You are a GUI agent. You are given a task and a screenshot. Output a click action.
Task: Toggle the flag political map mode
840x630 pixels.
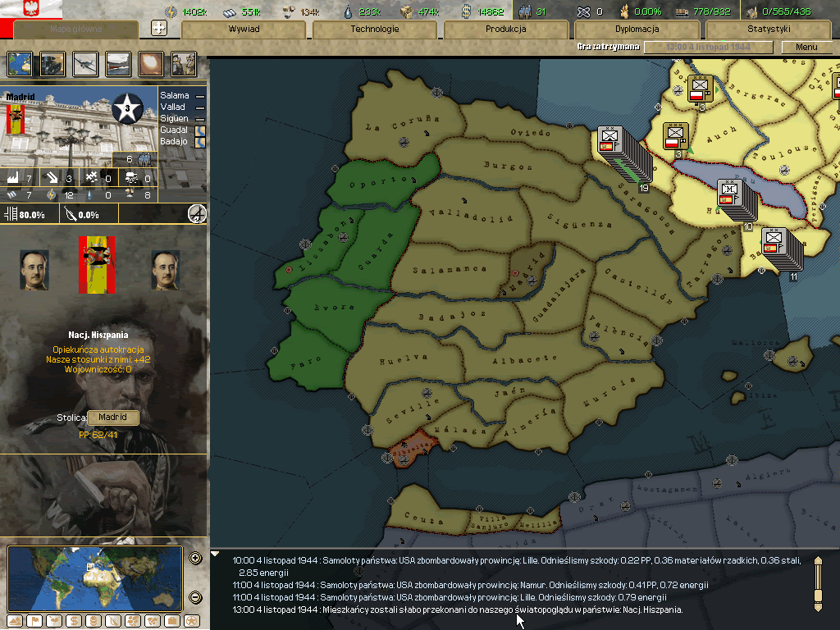pos(34,621)
